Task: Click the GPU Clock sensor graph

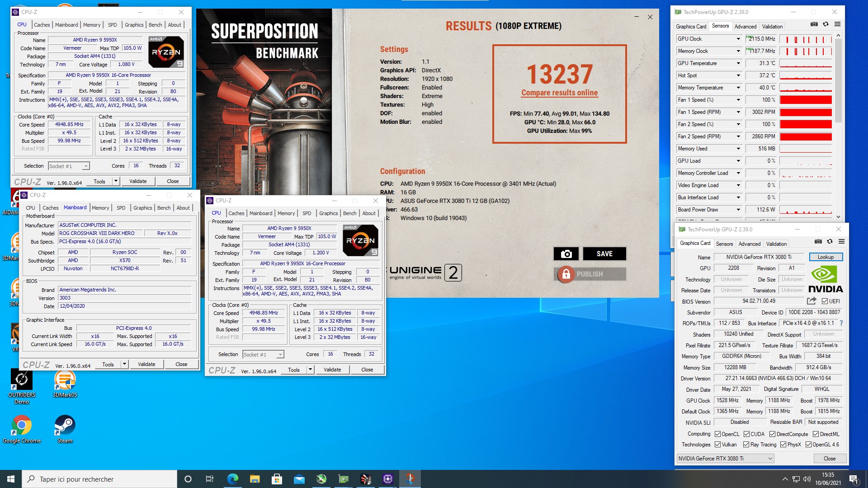Action: (806, 39)
